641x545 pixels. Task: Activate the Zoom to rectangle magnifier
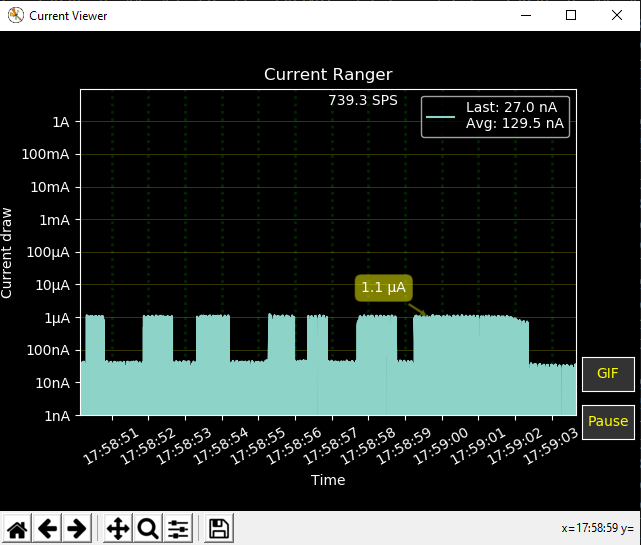[148, 529]
